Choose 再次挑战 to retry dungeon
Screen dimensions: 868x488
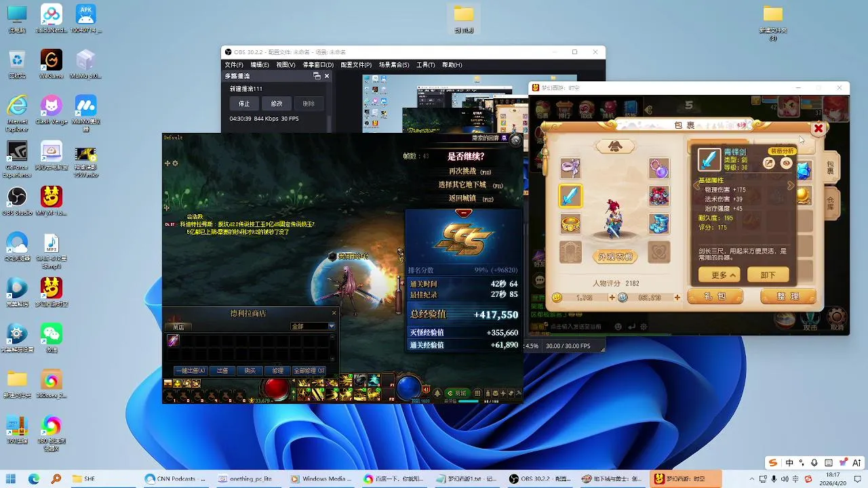[x=469, y=171]
